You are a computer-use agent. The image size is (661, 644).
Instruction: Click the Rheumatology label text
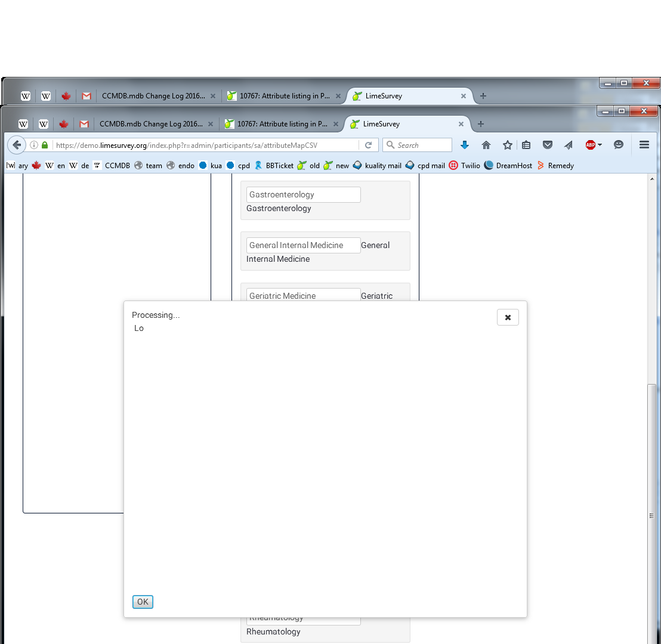(x=273, y=632)
